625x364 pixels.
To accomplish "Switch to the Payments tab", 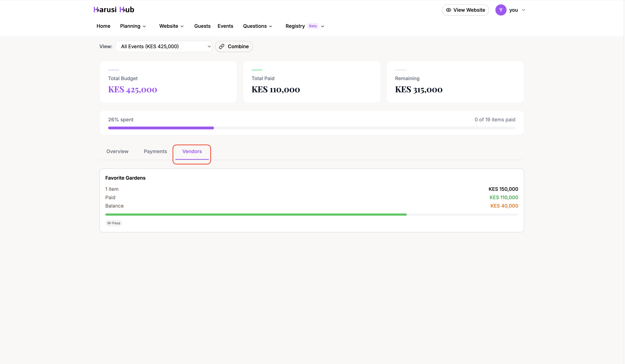I will coord(155,151).
